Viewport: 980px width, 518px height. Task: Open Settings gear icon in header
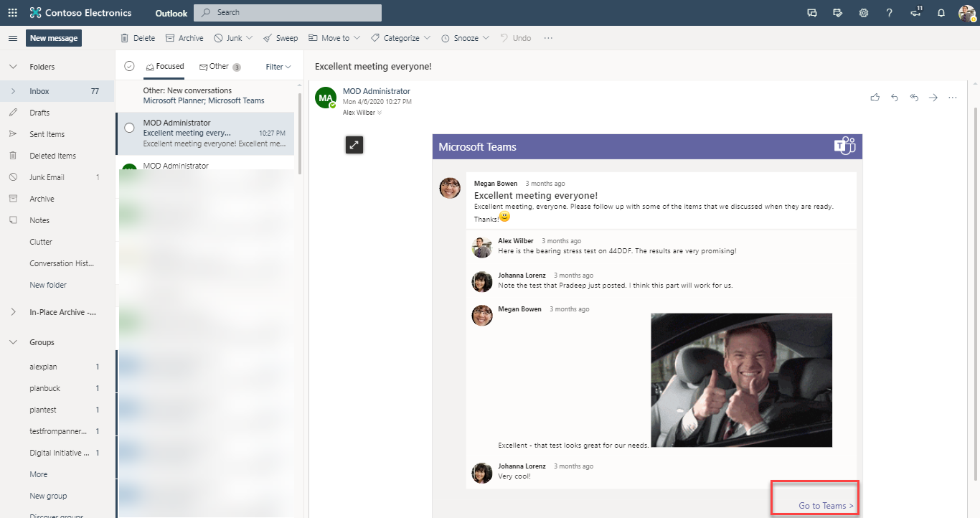coord(864,13)
